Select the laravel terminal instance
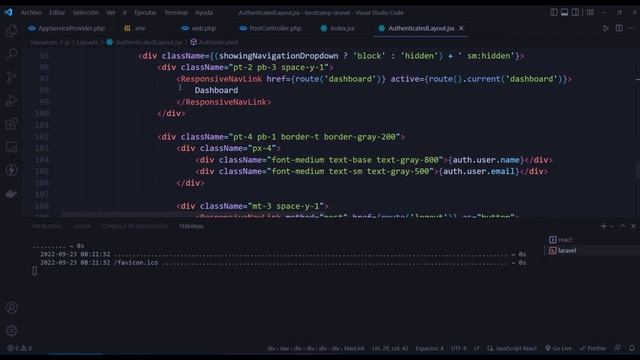Viewport: 640px width, 360px height. pyautogui.click(x=592, y=250)
